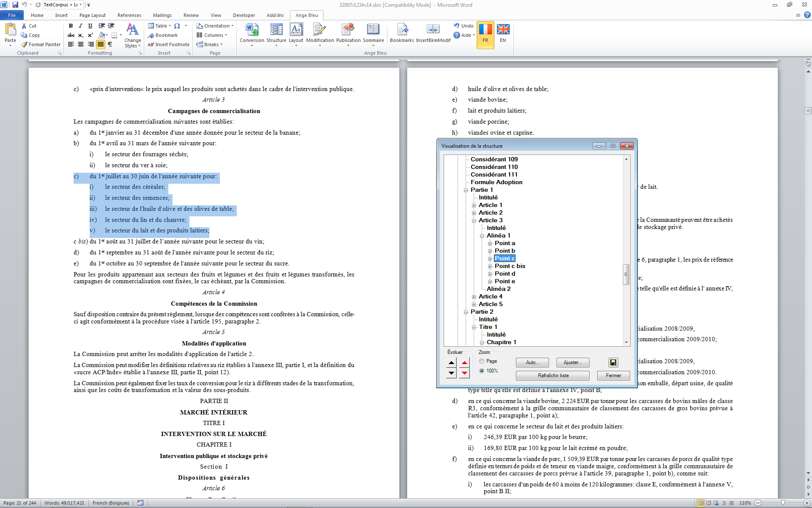The width and height of the screenshot is (812, 508).
Task: Click the Ajuster... button
Action: pos(573,362)
